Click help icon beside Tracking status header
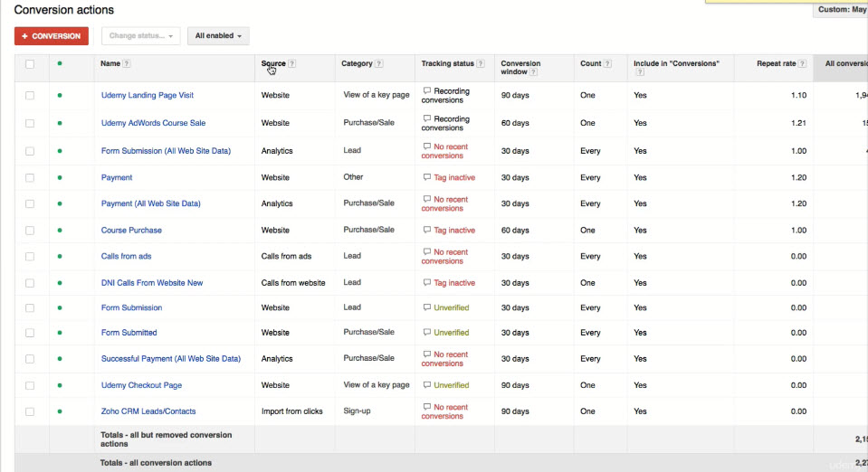 481,64
